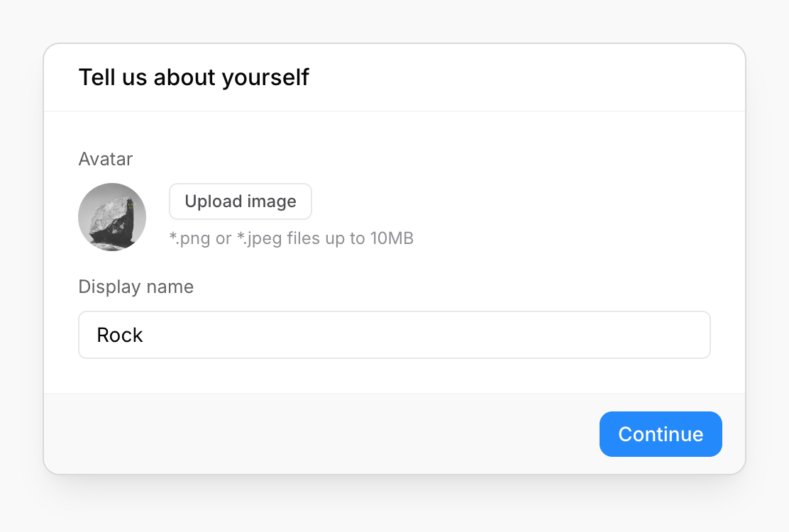The width and height of the screenshot is (789, 532).
Task: Click the "*.png" text in the upload hint
Action: (189, 238)
